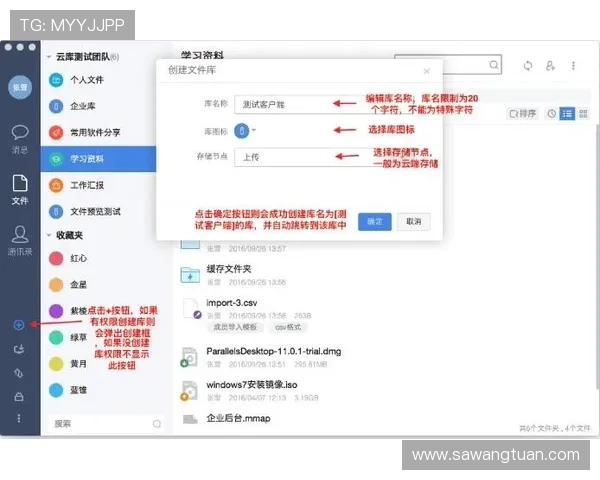Click the lock icon in left sidebar
This screenshot has height=480, width=600.
[x=19, y=397]
